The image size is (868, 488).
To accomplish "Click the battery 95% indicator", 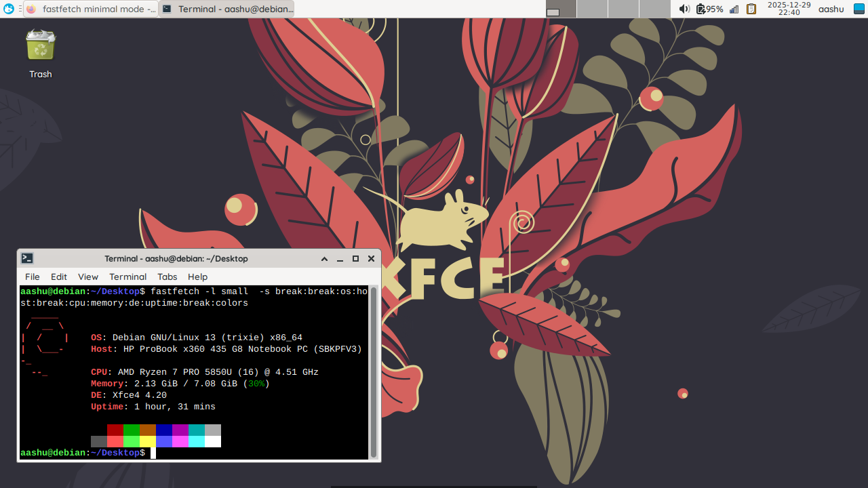I will click(710, 9).
